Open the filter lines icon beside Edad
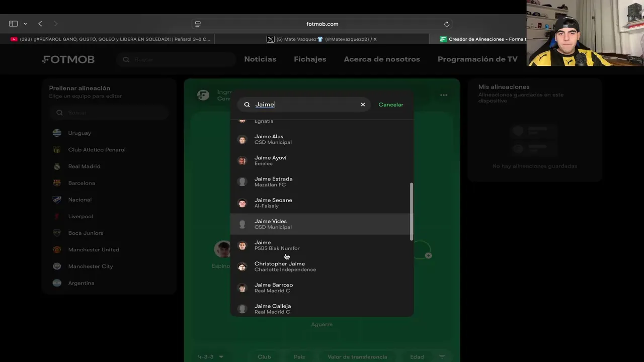Screen dimensions: 644x362 pyautogui.click(x=442, y=357)
